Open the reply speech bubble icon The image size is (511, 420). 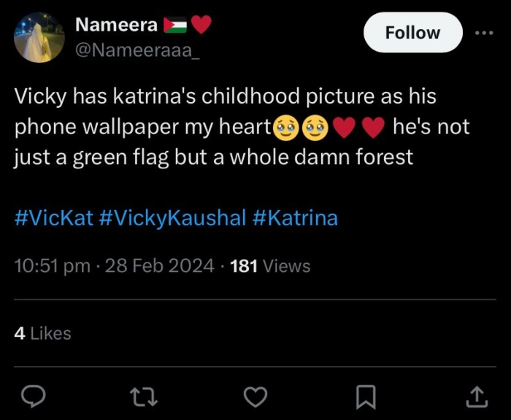(33, 396)
